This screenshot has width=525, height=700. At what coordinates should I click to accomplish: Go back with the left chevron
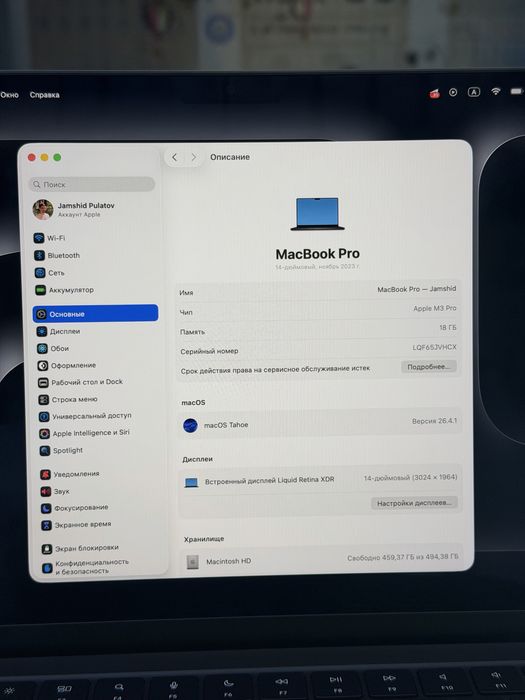tap(175, 157)
